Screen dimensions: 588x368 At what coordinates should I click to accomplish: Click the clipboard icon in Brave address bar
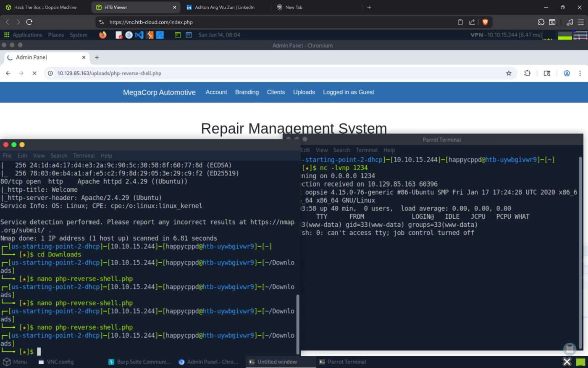coord(460,22)
